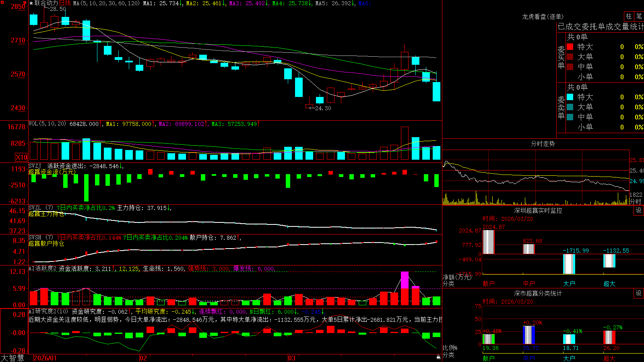Click the X10 volume scale box
Screen dimensions: 644x362
click(21, 157)
